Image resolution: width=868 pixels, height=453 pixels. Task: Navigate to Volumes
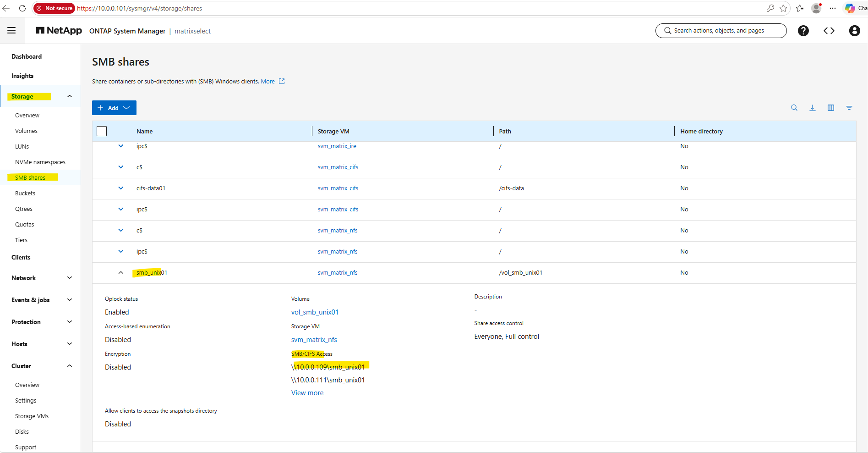[26, 131]
